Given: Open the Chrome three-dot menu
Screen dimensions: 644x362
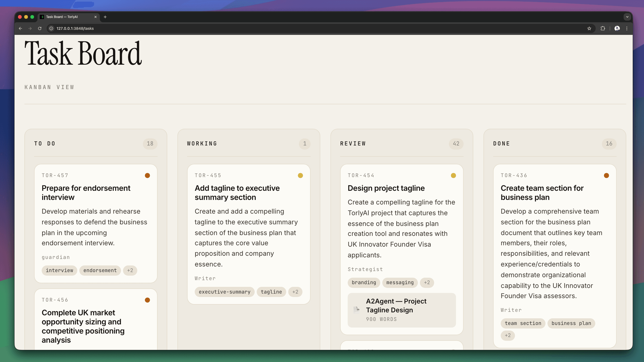Looking at the screenshot, I should click(627, 28).
